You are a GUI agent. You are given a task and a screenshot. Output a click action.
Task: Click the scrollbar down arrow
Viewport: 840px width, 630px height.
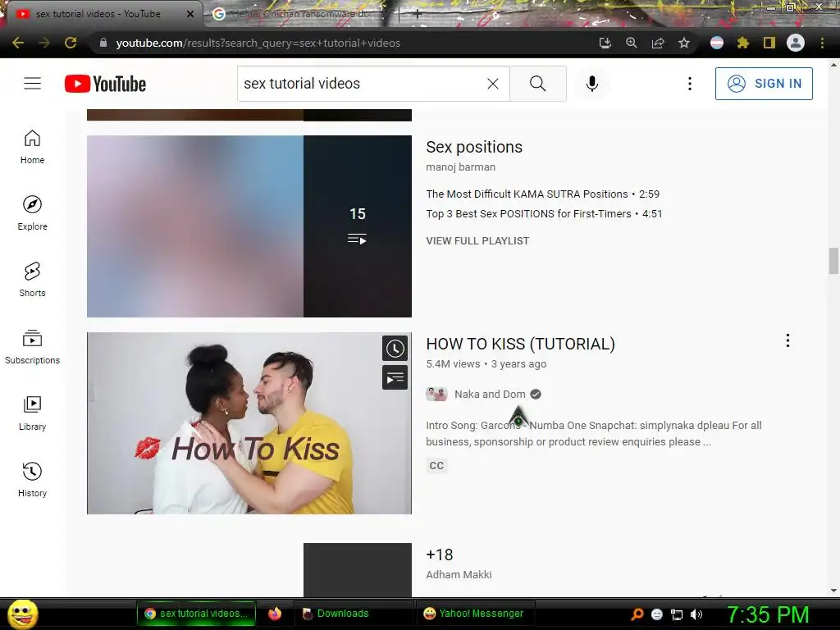(x=833, y=591)
